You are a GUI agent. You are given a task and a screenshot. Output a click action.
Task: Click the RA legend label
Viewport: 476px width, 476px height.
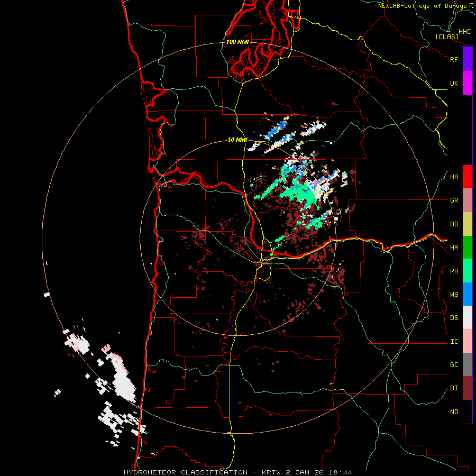coord(454,271)
